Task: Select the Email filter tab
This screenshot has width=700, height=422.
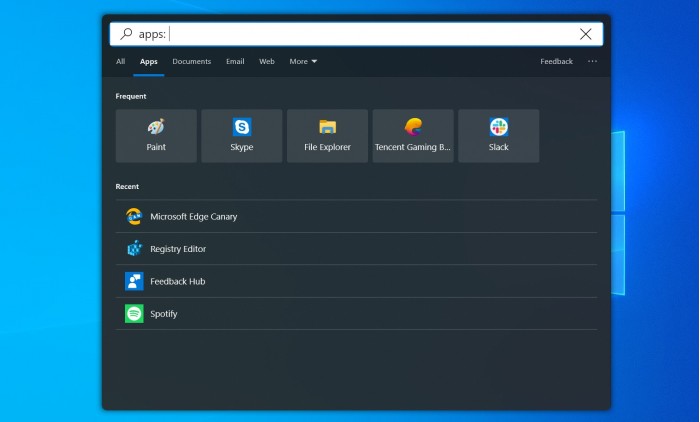Action: click(x=235, y=62)
